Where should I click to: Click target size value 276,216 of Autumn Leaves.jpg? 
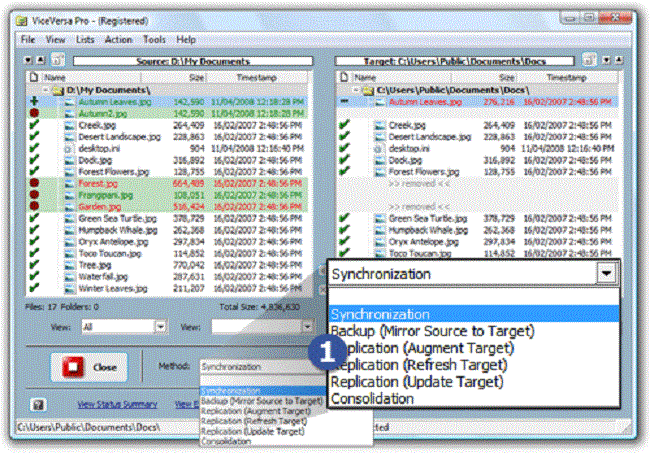[499, 102]
